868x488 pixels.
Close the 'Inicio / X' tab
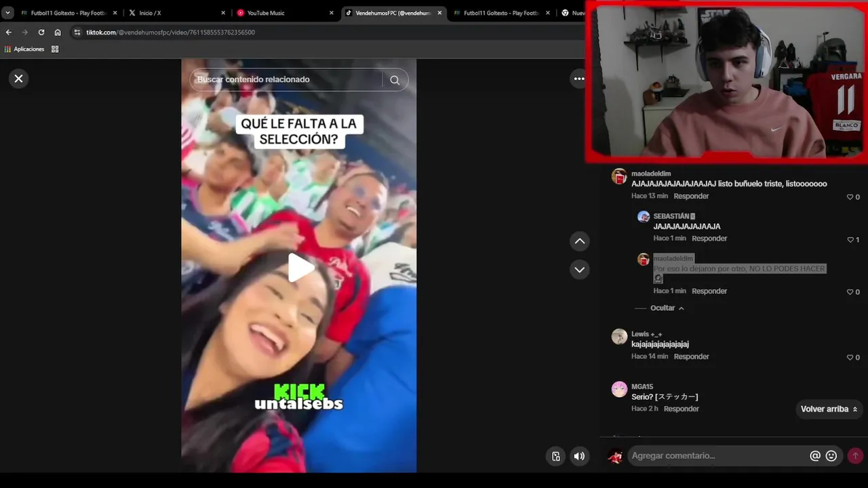[x=223, y=13]
